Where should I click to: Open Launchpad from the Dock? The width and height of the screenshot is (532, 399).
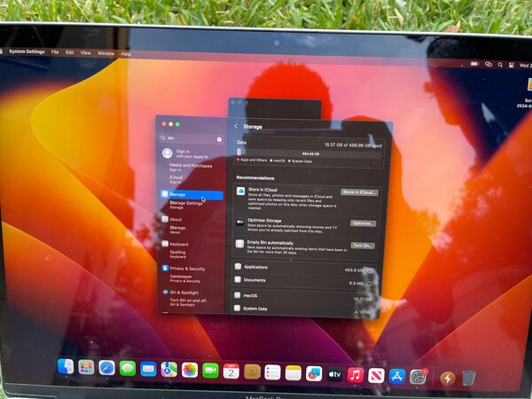coord(86,367)
